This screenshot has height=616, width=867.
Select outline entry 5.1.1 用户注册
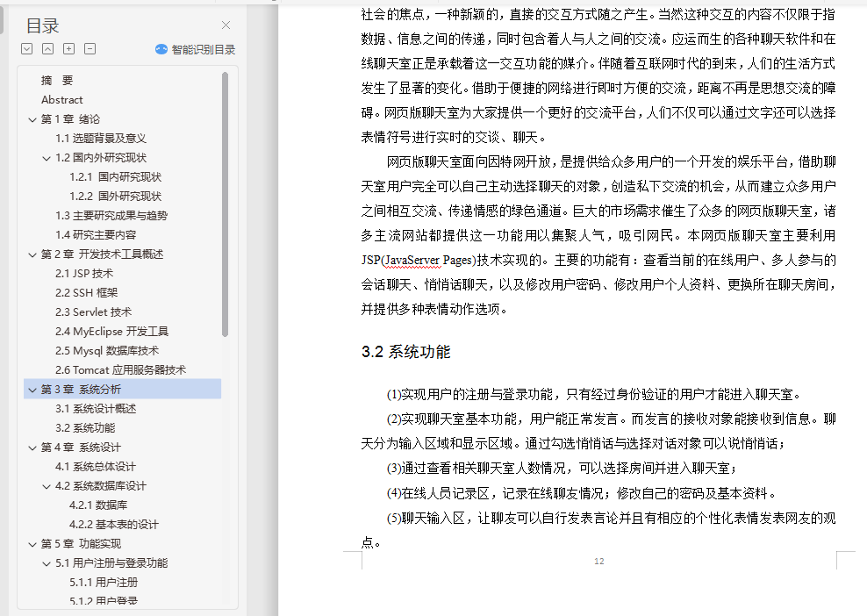[104, 583]
